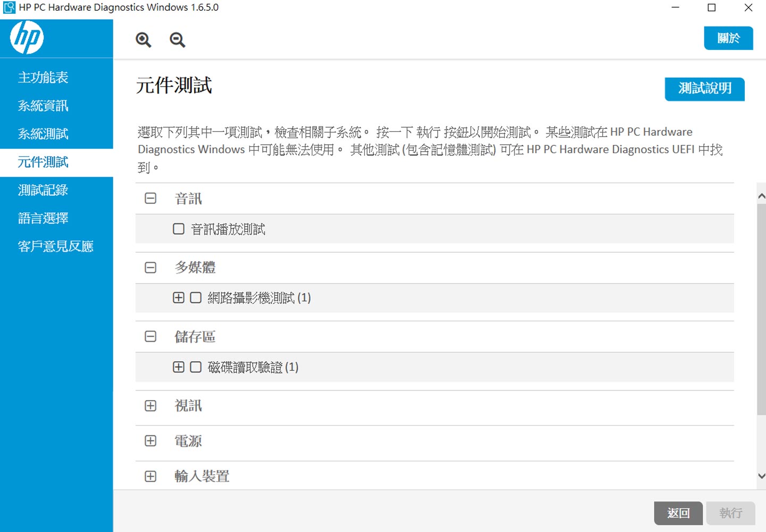The width and height of the screenshot is (766, 532).
Task: Open the 關於 dialog
Action: pos(729,38)
